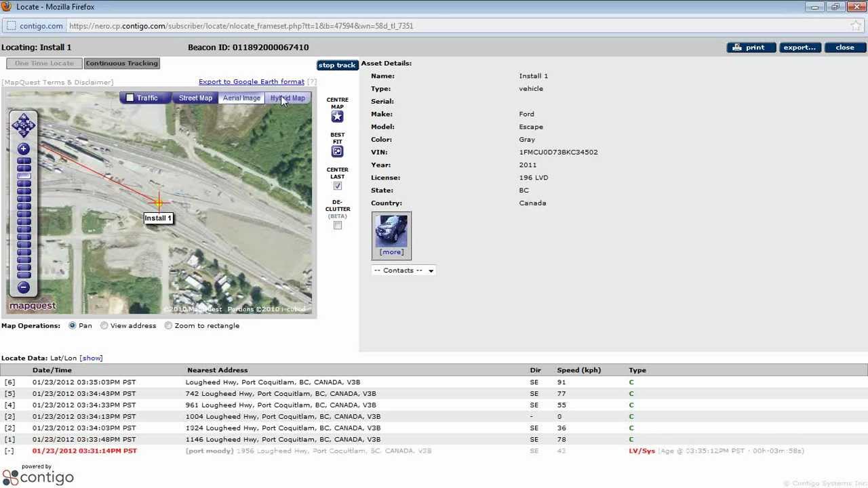The width and height of the screenshot is (868, 488).
Task: Uncheck the Center Last checkbox
Action: pos(338,186)
